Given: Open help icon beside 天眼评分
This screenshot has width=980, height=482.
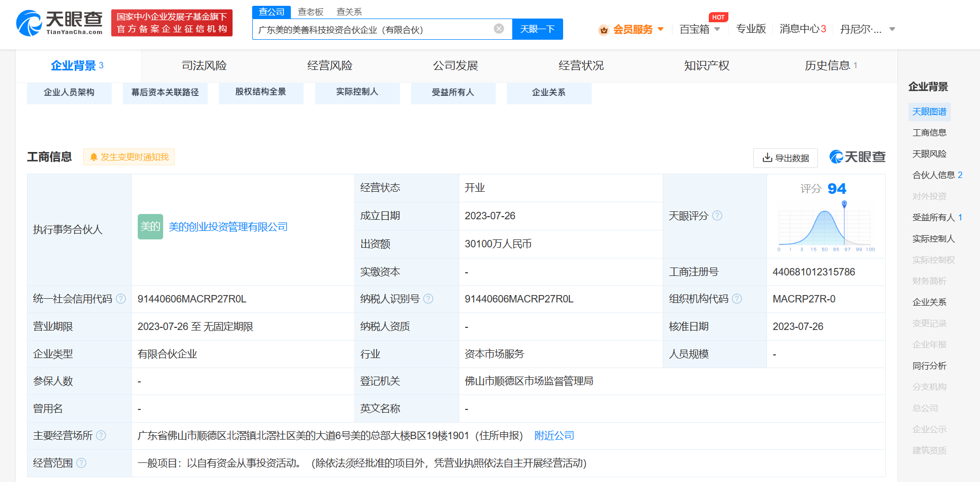Looking at the screenshot, I should 717,216.
